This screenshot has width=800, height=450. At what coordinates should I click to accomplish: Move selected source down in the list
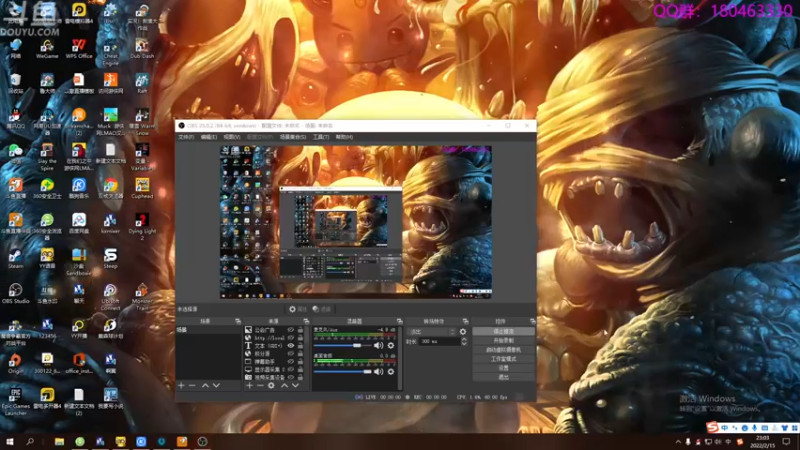(295, 385)
